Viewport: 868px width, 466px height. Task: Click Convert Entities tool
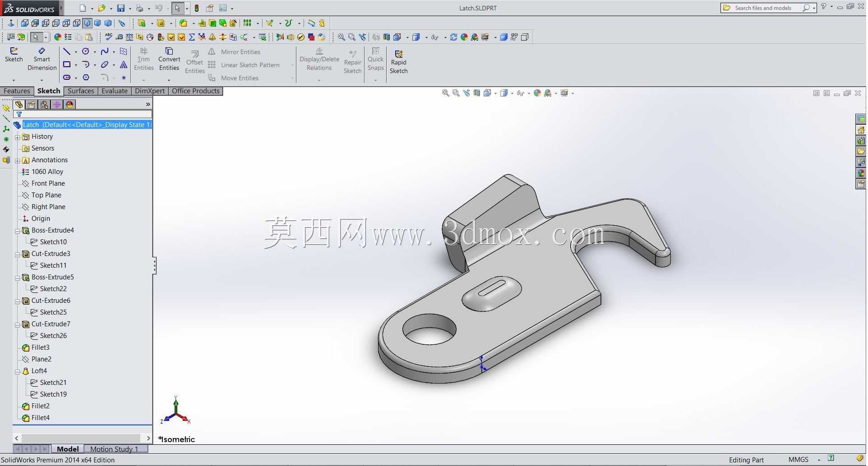click(x=169, y=59)
